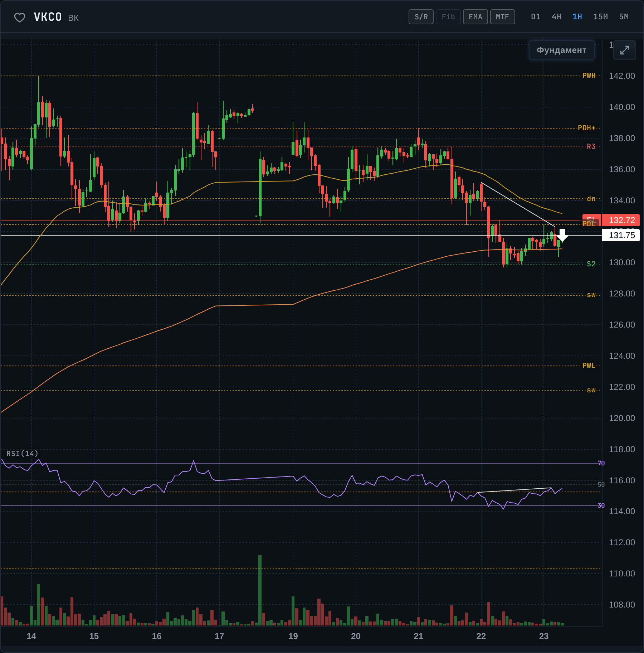
Task: Toggle the MTF overlay
Action: coord(503,17)
